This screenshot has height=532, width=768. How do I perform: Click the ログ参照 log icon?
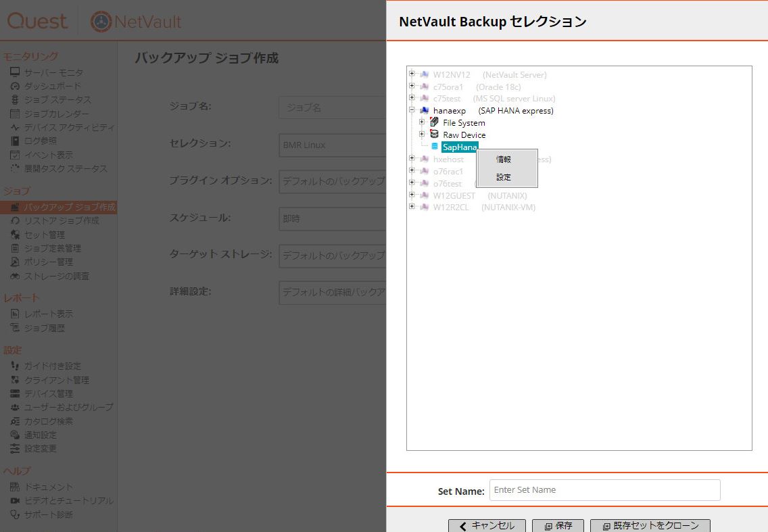click(x=15, y=141)
